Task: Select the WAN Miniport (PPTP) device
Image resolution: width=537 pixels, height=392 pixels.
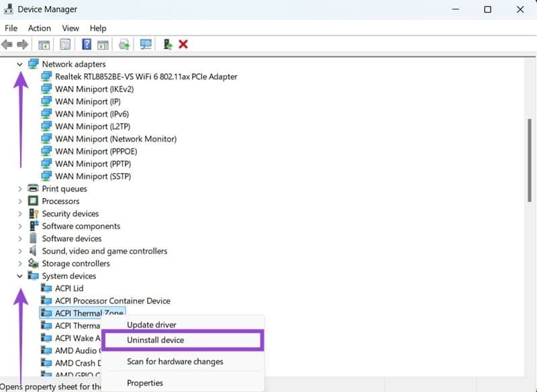Action: pos(87,164)
